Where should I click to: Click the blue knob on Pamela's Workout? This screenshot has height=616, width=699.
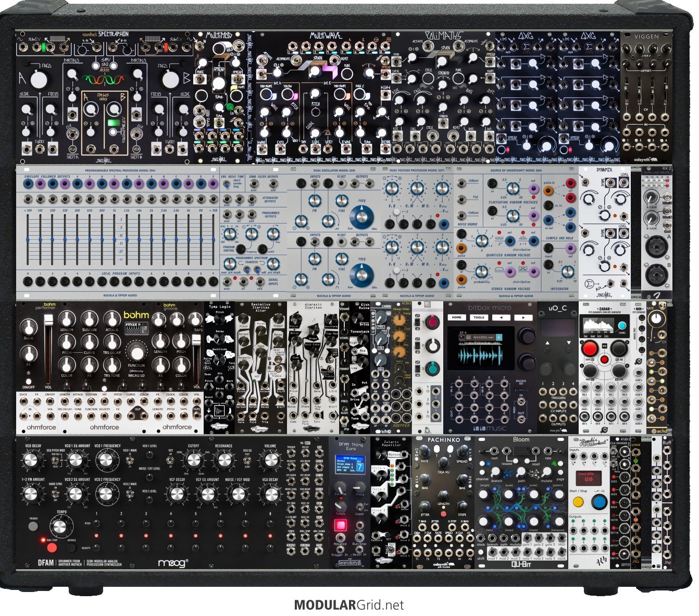pos(600,503)
